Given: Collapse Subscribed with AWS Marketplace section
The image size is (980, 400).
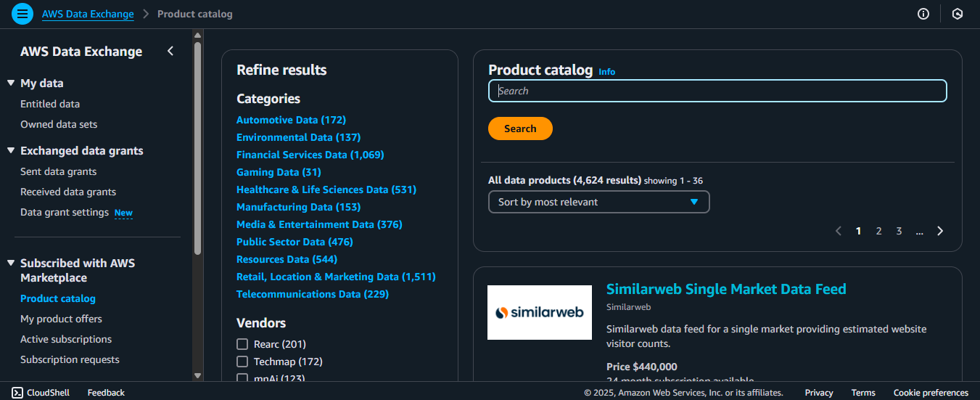Looking at the screenshot, I should 11,263.
